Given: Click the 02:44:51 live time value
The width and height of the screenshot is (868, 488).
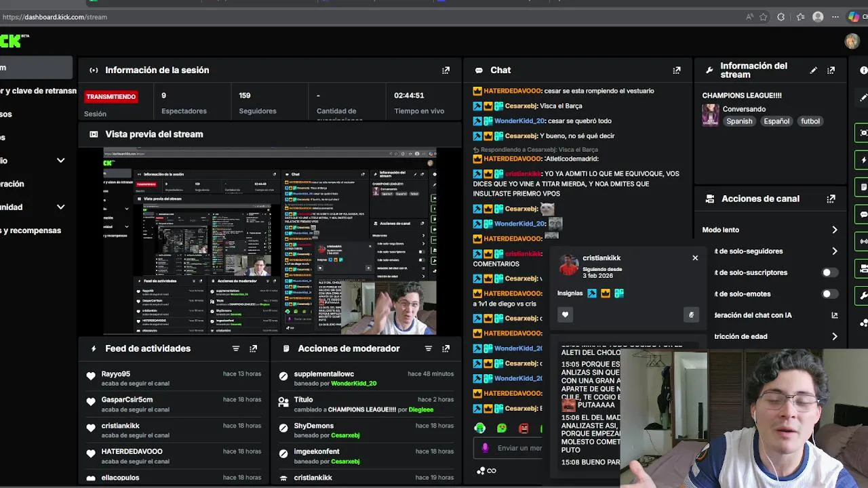Looking at the screenshot, I should coord(409,96).
